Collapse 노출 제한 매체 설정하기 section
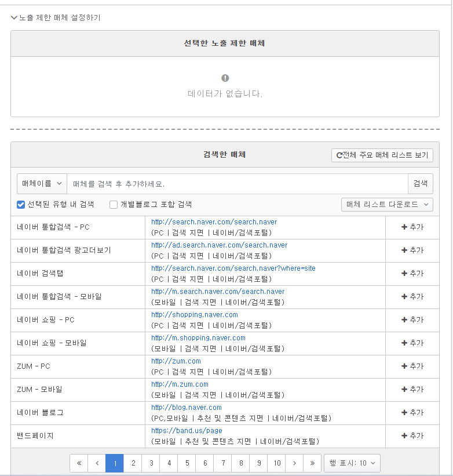This screenshot has width=453, height=476. [x=56, y=17]
